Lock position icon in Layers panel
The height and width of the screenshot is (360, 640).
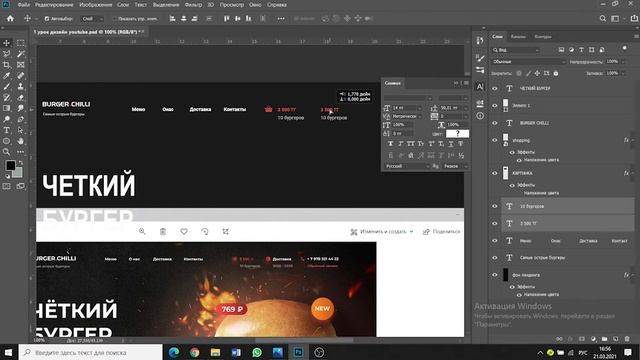pyautogui.click(x=537, y=73)
